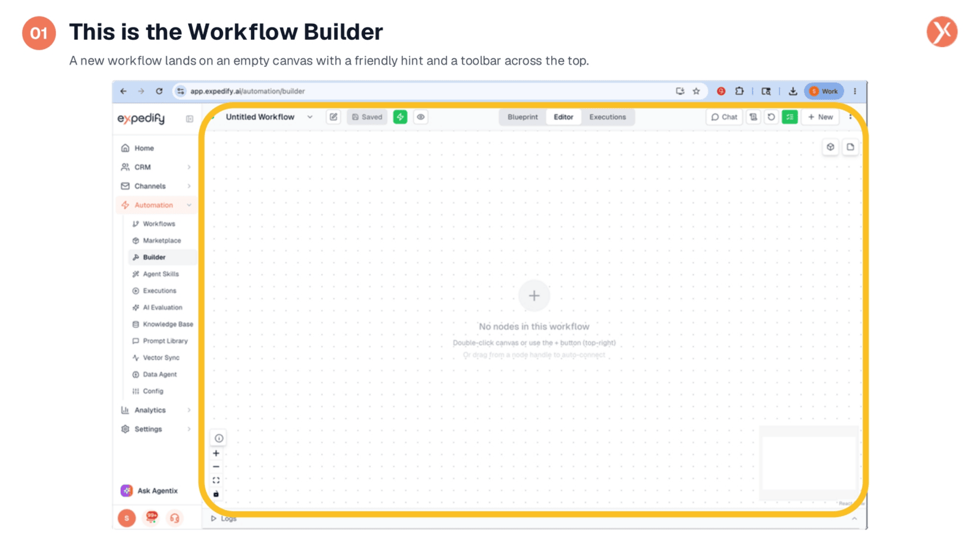Switch to the Executions tab
Screen dimensions: 980x551
pyautogui.click(x=608, y=117)
